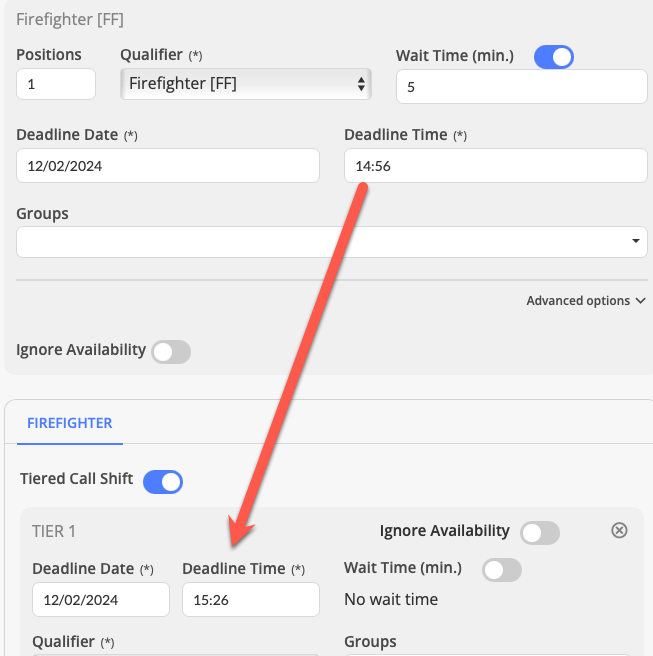This screenshot has width=653, height=656.
Task: Click the top Deadline Date field 12/02/2024
Action: pos(168,166)
